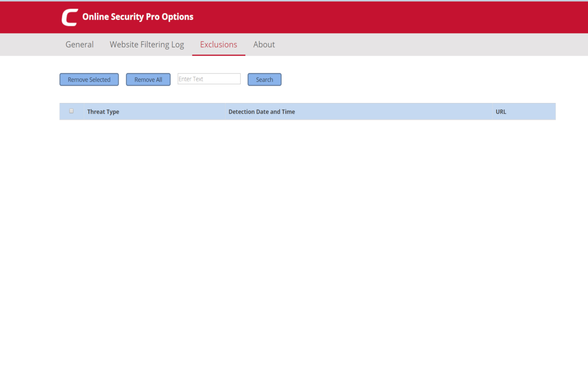Focus the Enter Text search field
The height and width of the screenshot is (368, 588).
coord(209,79)
